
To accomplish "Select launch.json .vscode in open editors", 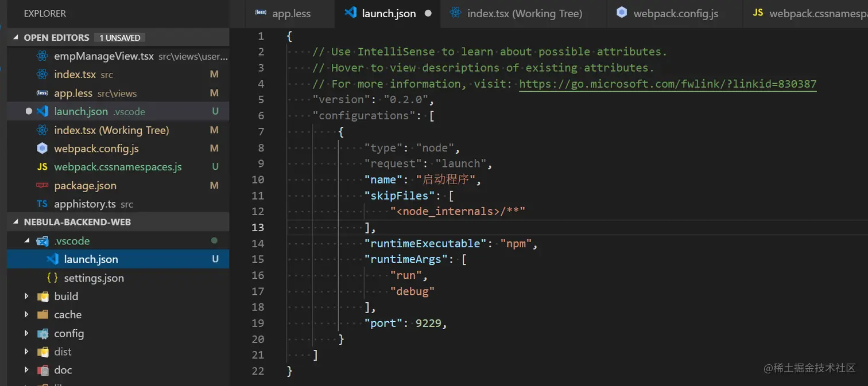I will pos(118,111).
